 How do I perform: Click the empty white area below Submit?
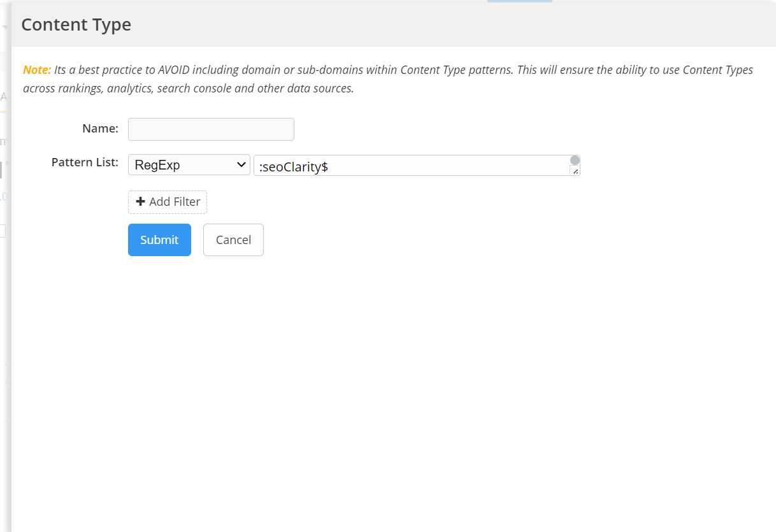click(382, 382)
